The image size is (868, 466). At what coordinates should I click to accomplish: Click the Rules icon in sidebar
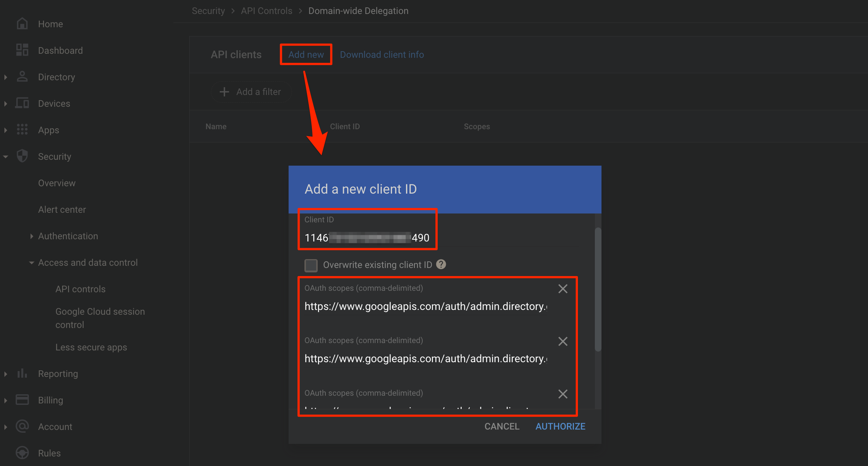point(22,453)
